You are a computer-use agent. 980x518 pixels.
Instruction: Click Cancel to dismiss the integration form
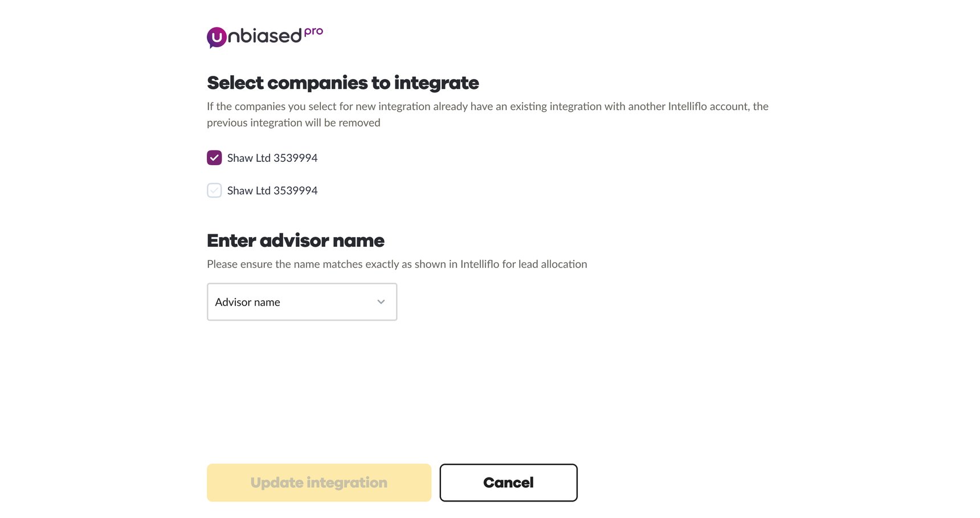coord(508,482)
